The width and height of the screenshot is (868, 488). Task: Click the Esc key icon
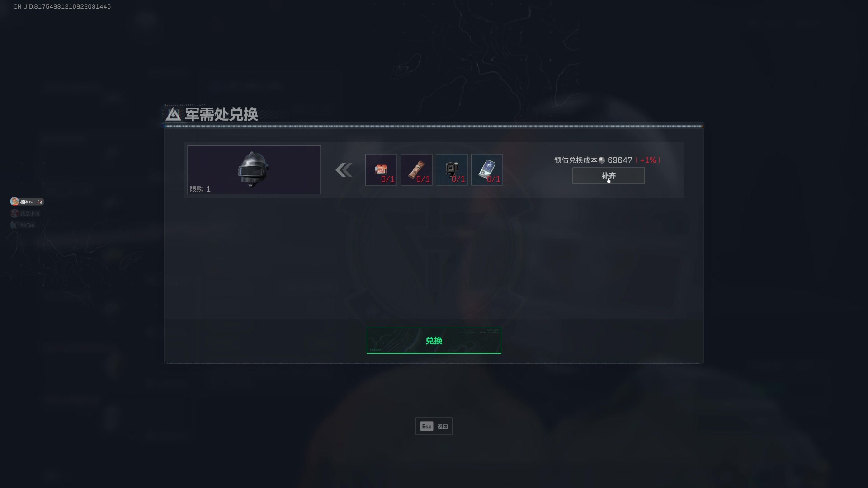427,426
